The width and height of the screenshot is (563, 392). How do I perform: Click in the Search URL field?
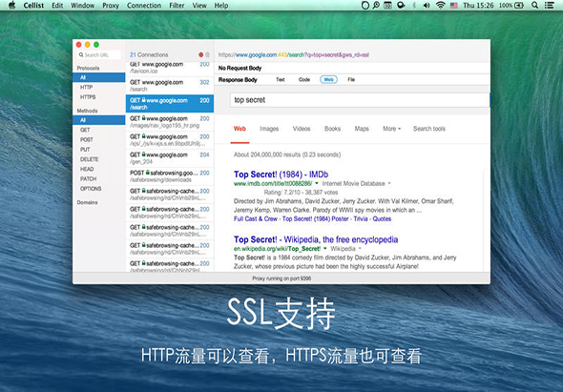(99, 55)
